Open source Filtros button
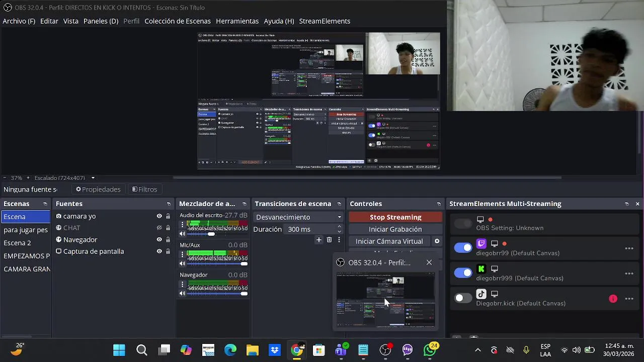 (x=144, y=190)
